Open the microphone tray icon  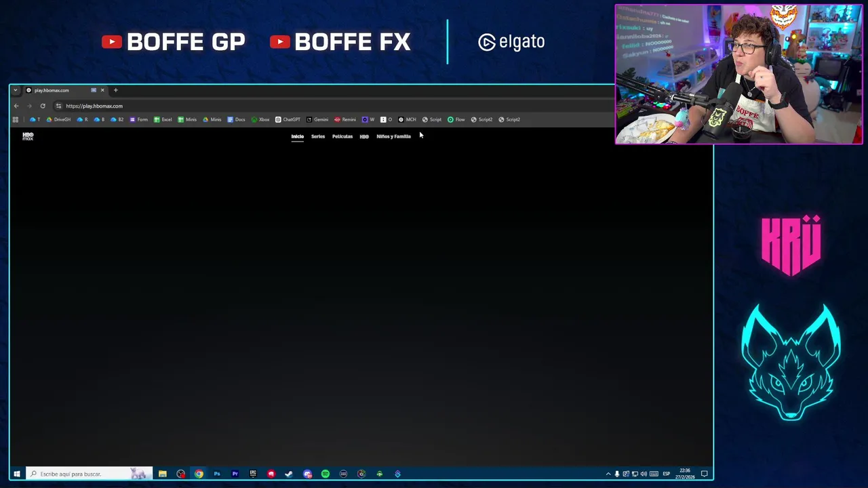[x=617, y=474]
